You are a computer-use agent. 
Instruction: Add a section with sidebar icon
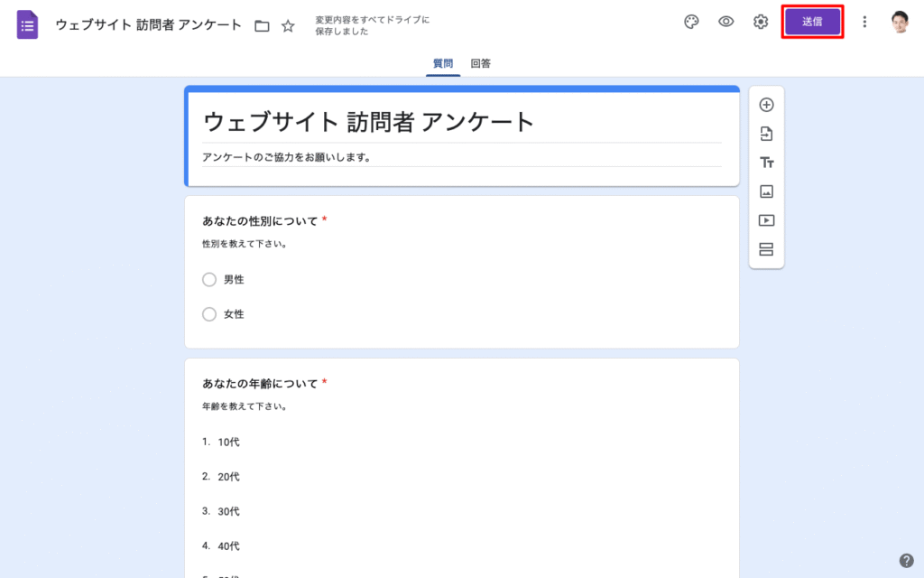click(x=766, y=249)
